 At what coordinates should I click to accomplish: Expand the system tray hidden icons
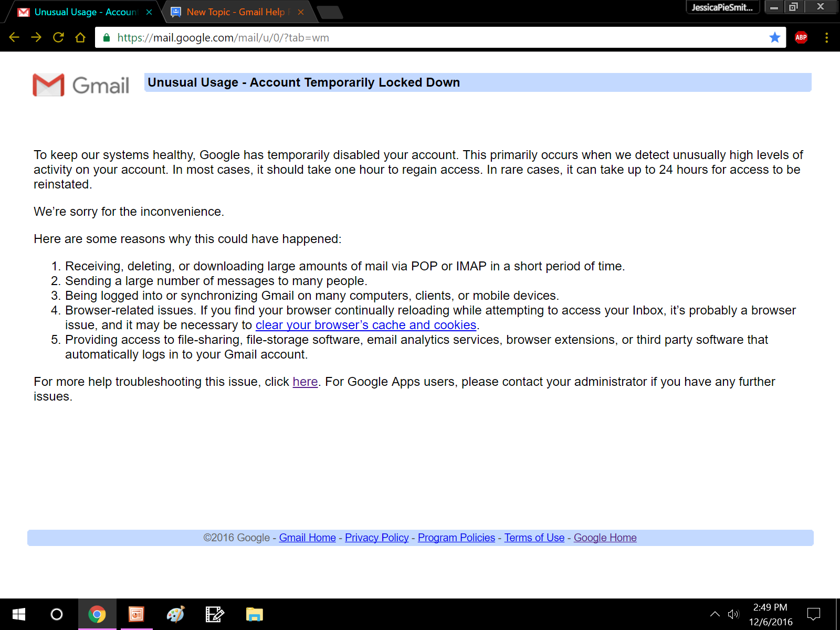click(x=715, y=614)
